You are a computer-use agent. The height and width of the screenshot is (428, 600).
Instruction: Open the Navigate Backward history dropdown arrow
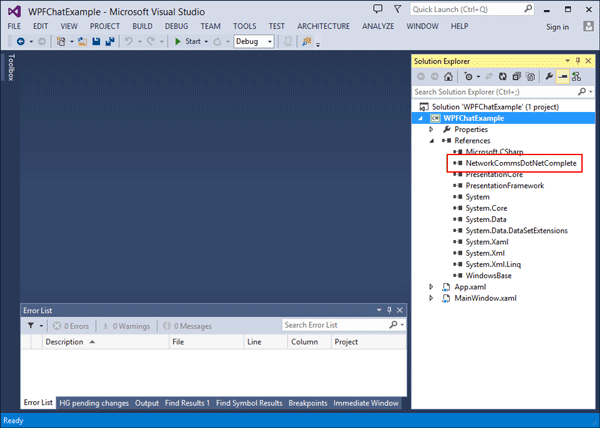tap(31, 41)
